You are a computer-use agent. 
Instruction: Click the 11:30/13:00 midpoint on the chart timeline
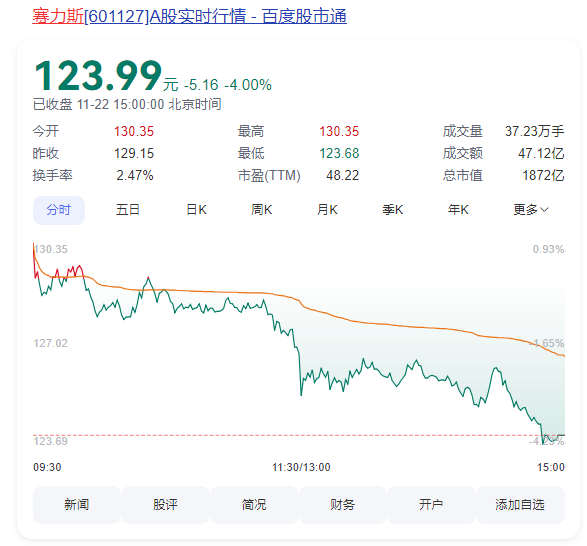point(301,467)
